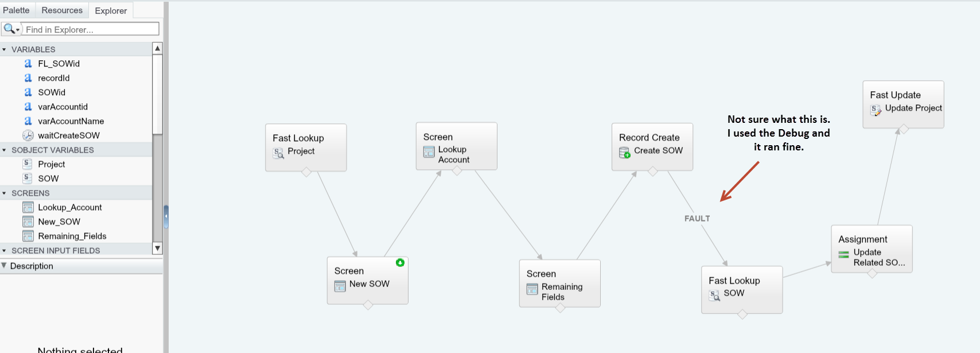Click the Fast Lookup Project element icon
This screenshot has height=353, width=980.
(x=279, y=153)
